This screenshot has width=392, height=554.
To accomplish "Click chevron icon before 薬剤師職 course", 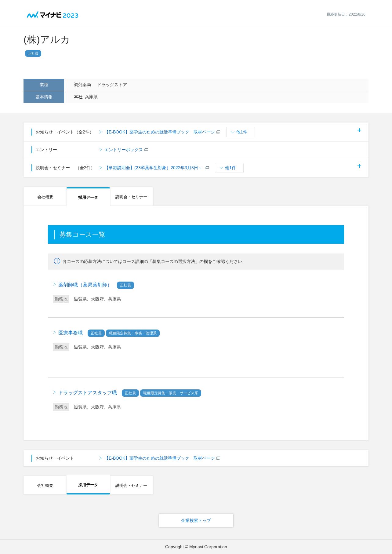I will tap(54, 284).
